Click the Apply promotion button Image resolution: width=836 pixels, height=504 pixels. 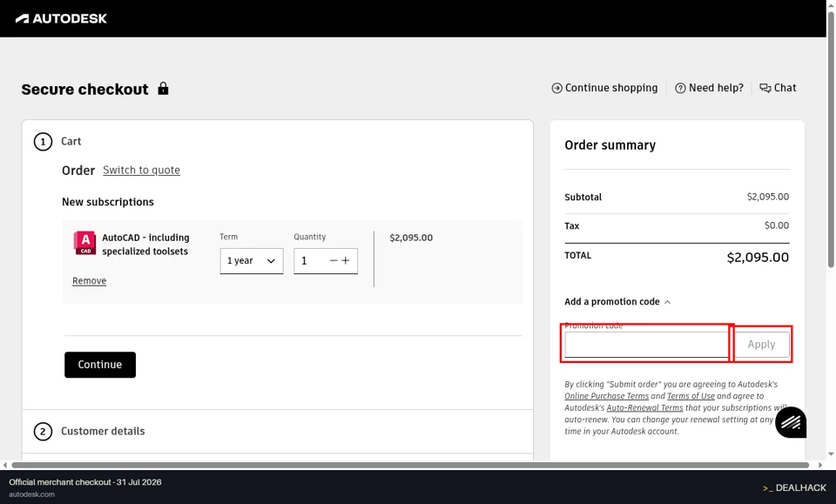coord(761,345)
